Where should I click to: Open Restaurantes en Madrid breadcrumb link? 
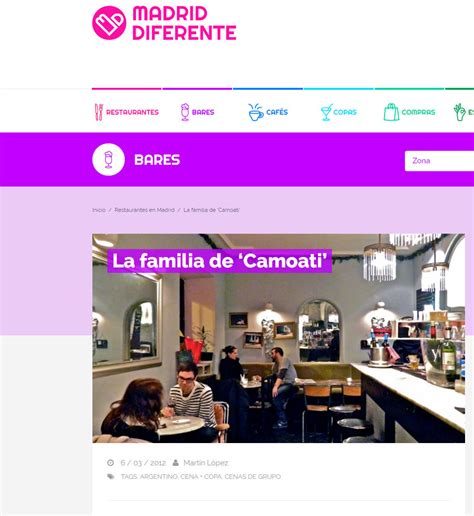pyautogui.click(x=144, y=210)
